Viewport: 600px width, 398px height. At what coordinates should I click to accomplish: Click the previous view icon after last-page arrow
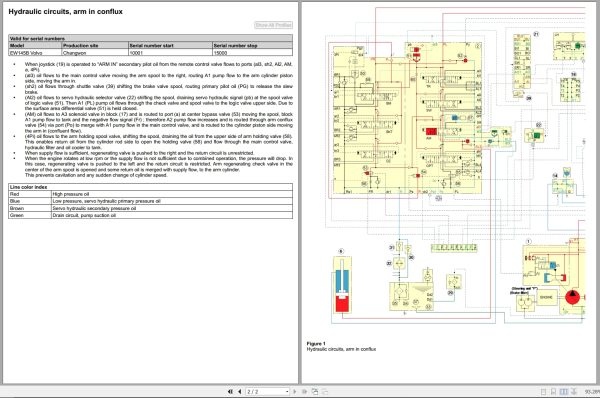[315, 391]
